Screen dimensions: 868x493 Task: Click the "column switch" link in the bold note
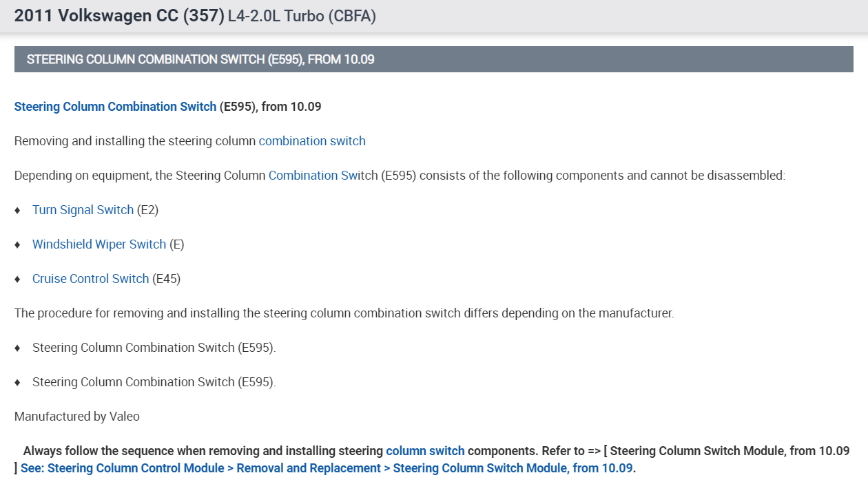425,451
